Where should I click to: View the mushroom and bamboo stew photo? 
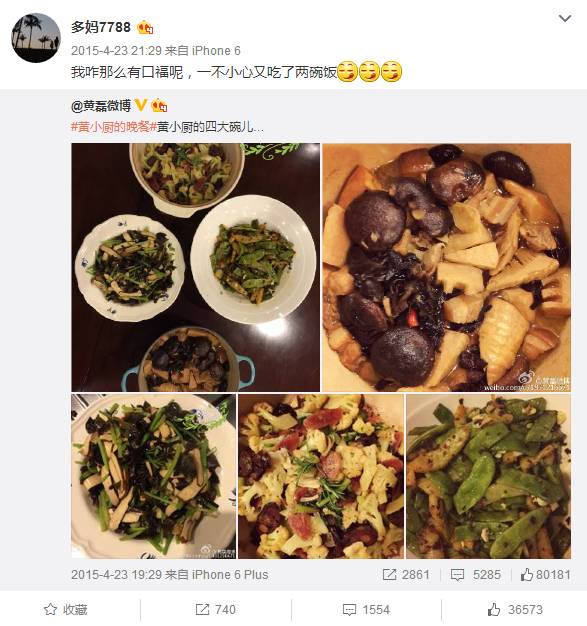[x=446, y=267]
